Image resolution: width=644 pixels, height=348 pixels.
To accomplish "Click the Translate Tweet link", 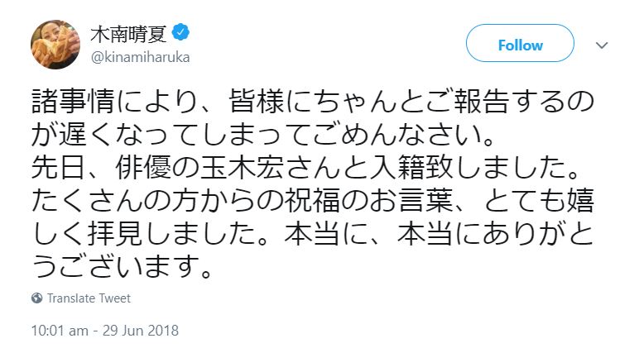I will pyautogui.click(x=89, y=298).
